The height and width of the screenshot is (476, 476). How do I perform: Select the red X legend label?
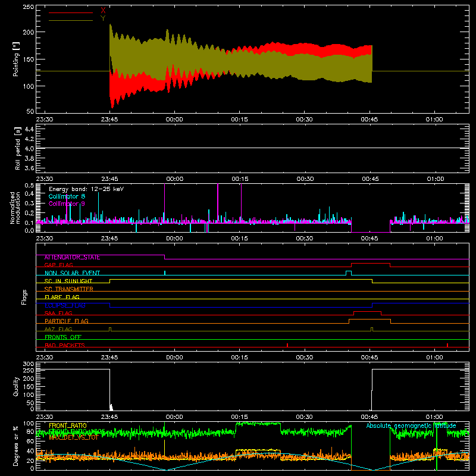tap(103, 11)
